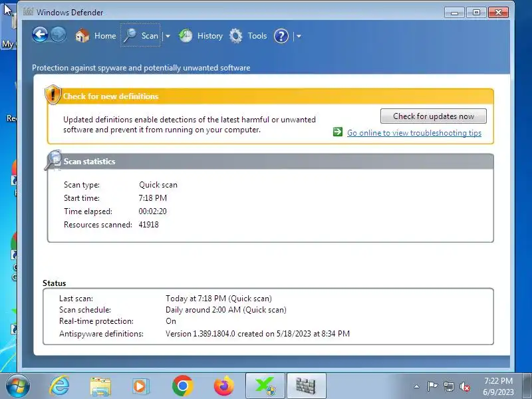Click the 7:18 PM start time value
532x399 pixels.
point(153,198)
